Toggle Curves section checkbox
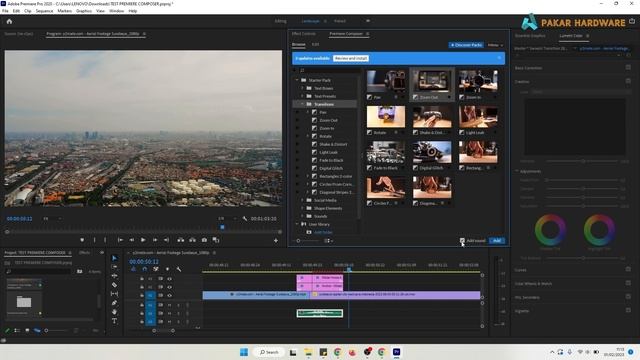The image size is (640, 360). coord(628,269)
